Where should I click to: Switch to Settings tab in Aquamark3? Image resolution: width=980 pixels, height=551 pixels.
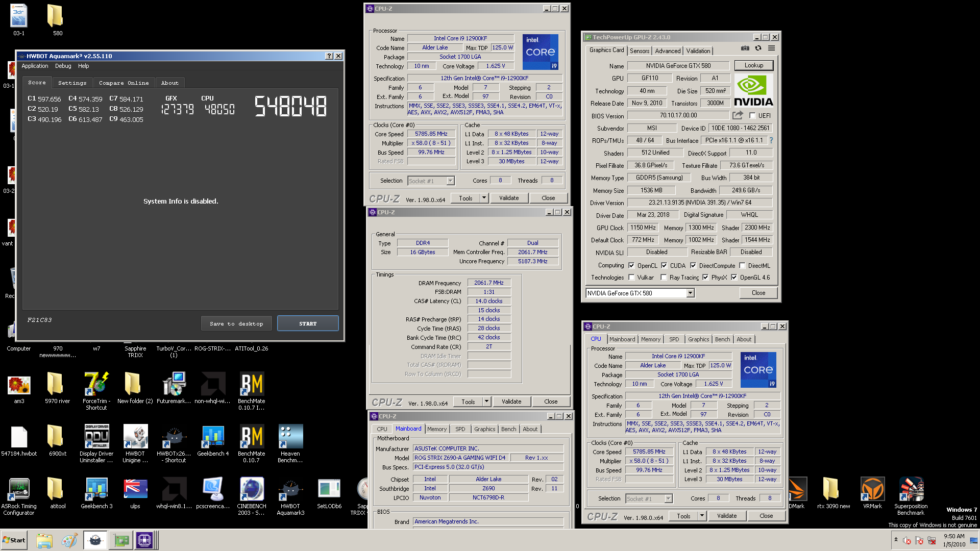[72, 83]
